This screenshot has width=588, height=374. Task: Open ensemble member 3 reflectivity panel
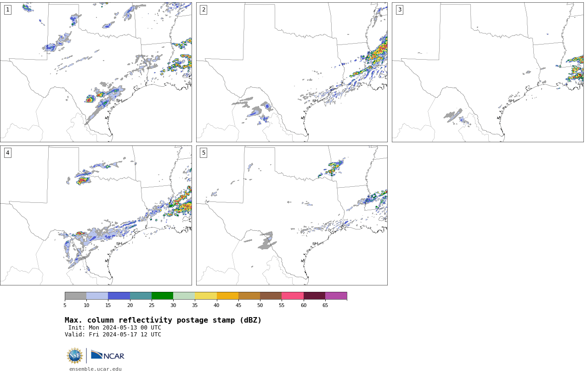click(488, 72)
